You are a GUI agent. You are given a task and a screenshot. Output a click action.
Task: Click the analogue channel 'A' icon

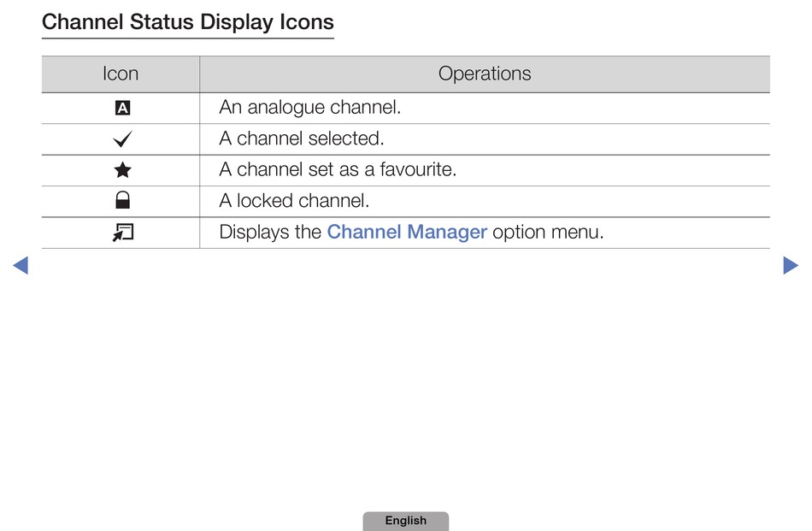pyautogui.click(x=122, y=108)
